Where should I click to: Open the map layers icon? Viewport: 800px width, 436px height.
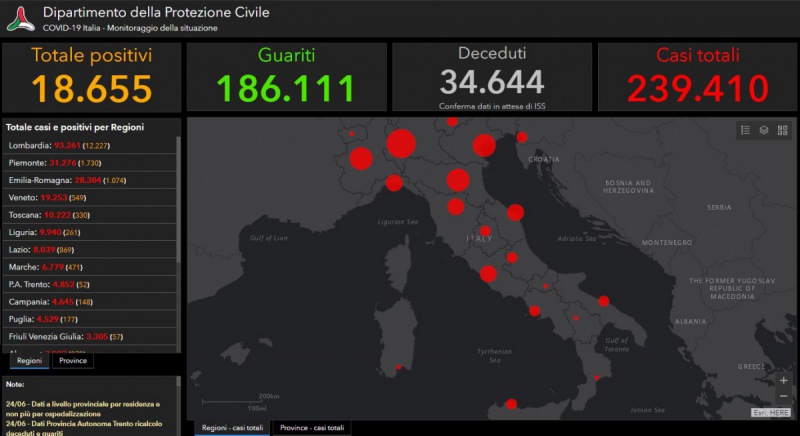764,130
